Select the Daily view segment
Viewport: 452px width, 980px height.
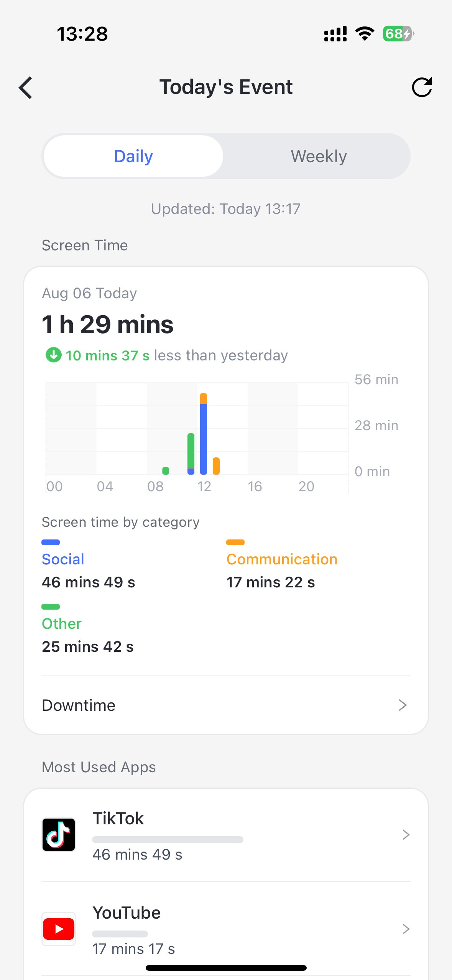[133, 156]
